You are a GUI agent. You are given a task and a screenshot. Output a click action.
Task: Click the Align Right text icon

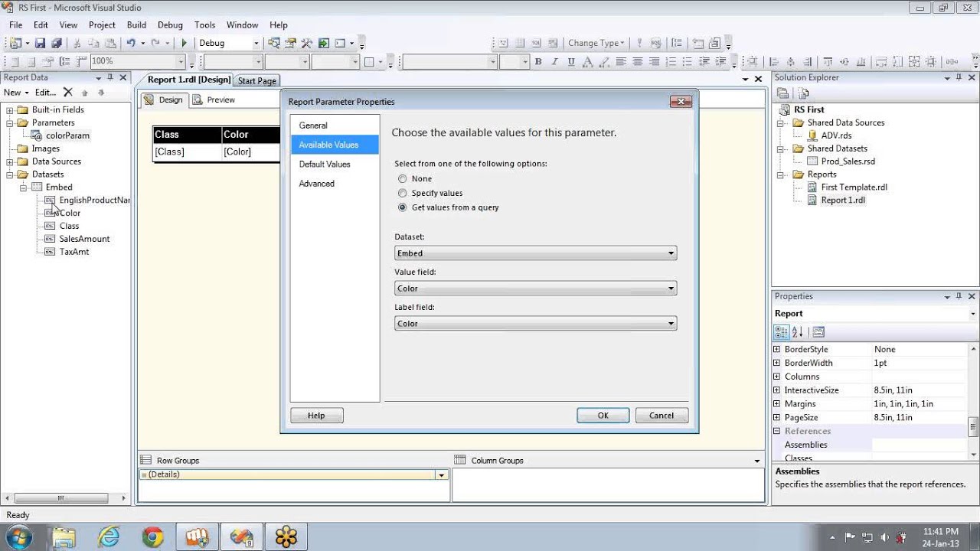coord(655,62)
